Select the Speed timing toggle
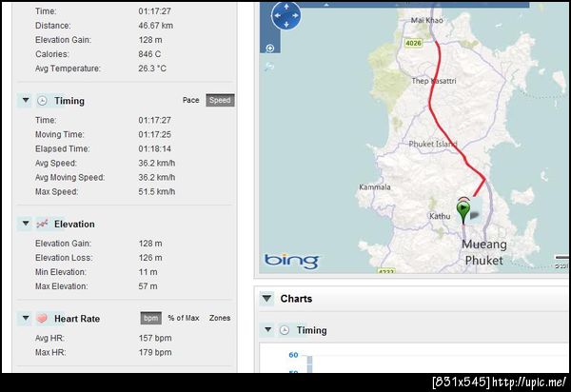Screen dimensions: 571x392 [x=220, y=100]
